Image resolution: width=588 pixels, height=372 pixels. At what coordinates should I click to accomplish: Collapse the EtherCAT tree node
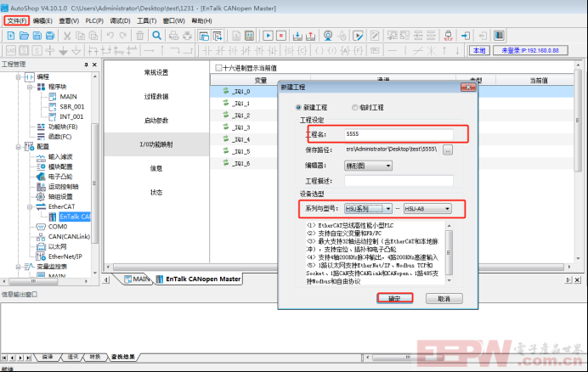click(30, 206)
